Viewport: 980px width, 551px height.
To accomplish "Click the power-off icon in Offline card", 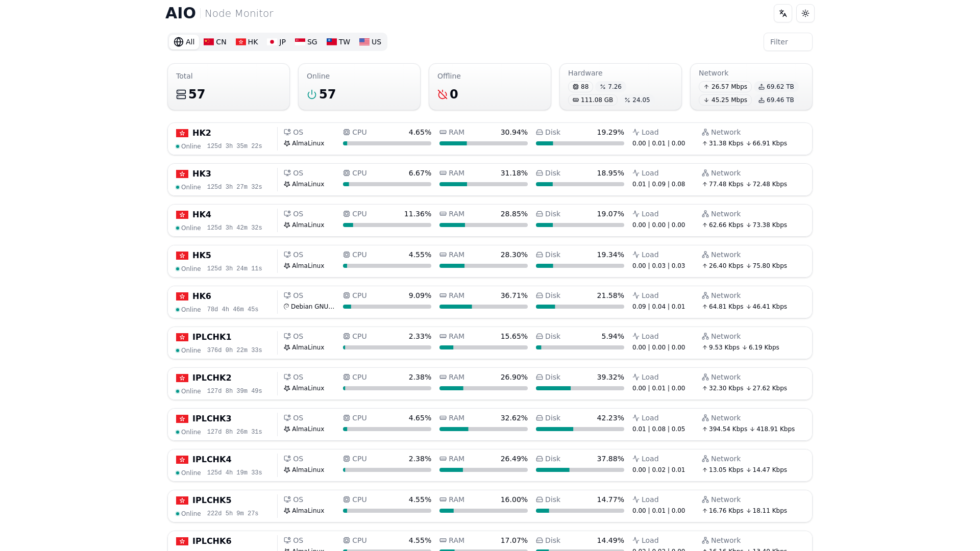I will [x=443, y=94].
